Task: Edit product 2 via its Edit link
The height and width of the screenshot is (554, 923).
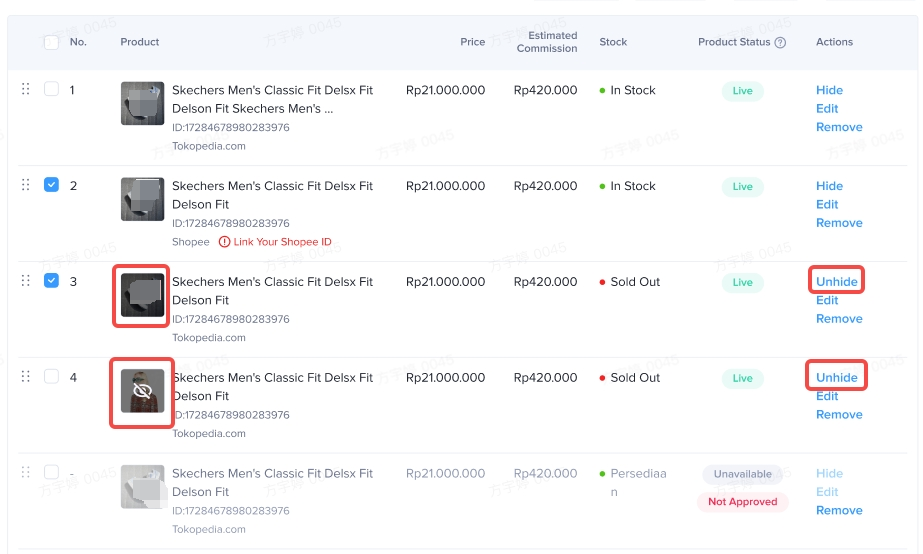Action: point(827,204)
